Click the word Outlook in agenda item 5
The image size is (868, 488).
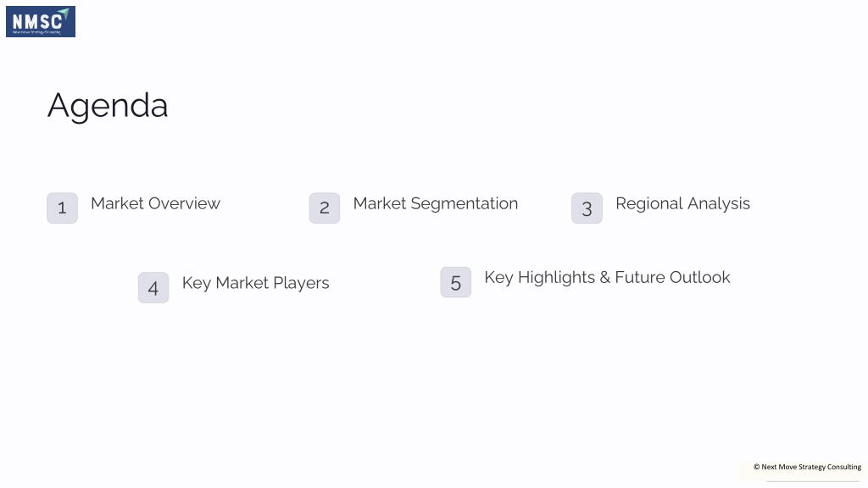click(x=699, y=277)
